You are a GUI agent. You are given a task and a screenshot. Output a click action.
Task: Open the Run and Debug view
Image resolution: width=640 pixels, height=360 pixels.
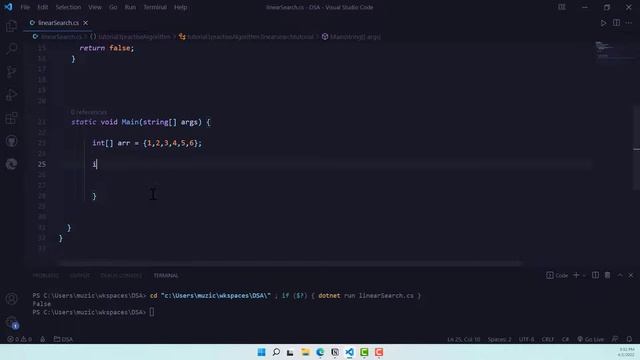(11, 95)
